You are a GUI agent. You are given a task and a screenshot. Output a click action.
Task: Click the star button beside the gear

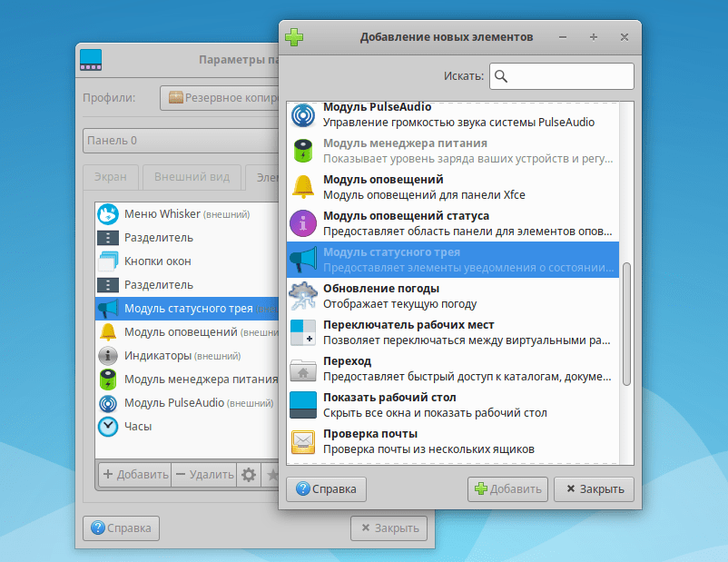coord(271,475)
